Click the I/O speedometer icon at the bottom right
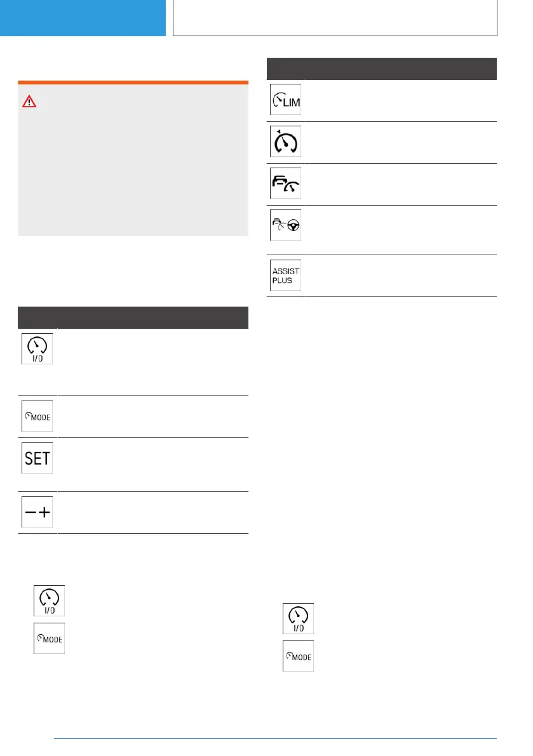 coord(298,619)
